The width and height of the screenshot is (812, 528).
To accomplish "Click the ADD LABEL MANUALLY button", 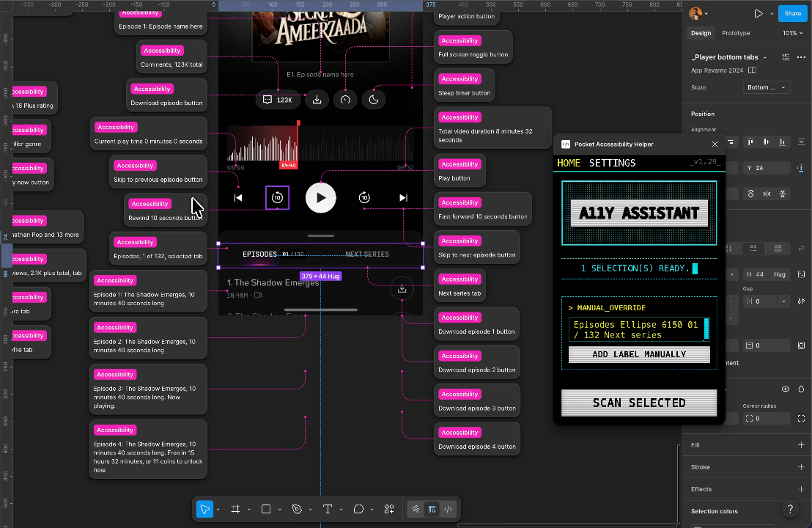I will tap(639, 354).
